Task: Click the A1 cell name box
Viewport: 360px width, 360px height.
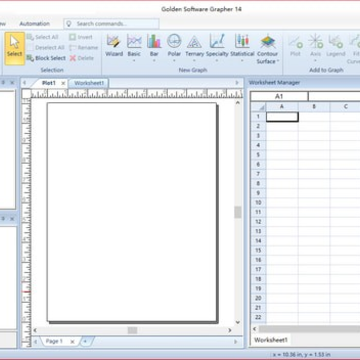Action: pyautogui.click(x=279, y=96)
